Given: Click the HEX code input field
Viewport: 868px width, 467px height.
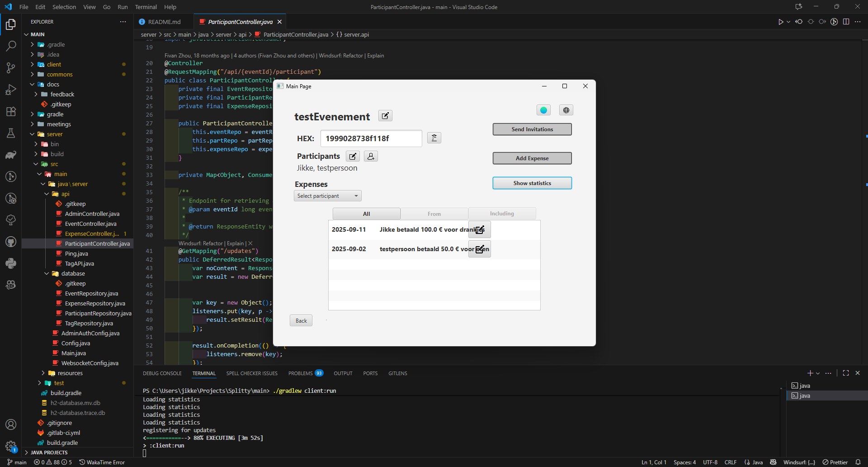Looking at the screenshot, I should pos(371,138).
